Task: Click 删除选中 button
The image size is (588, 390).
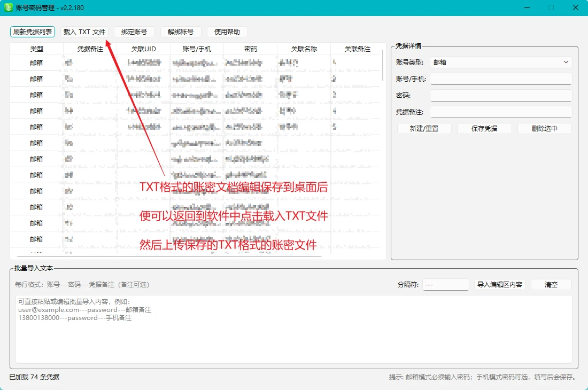Action: point(545,129)
